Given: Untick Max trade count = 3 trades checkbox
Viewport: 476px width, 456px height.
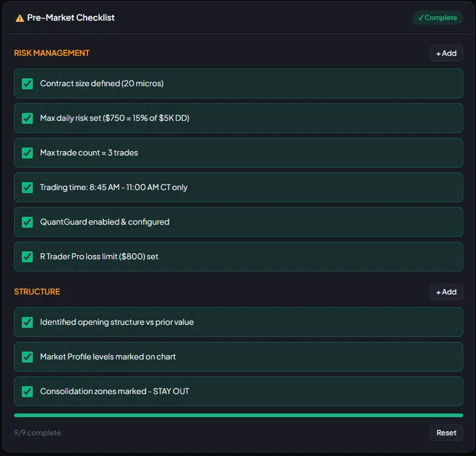Looking at the screenshot, I should click(x=27, y=153).
